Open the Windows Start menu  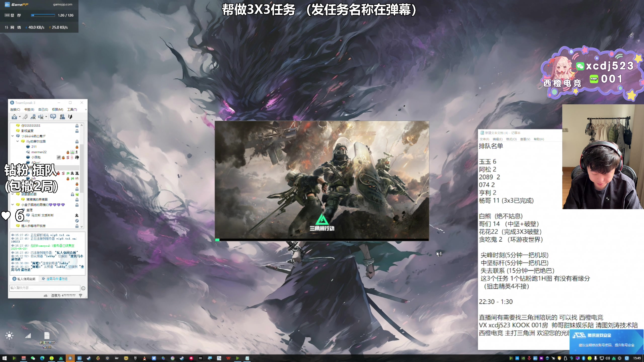tap(5, 358)
